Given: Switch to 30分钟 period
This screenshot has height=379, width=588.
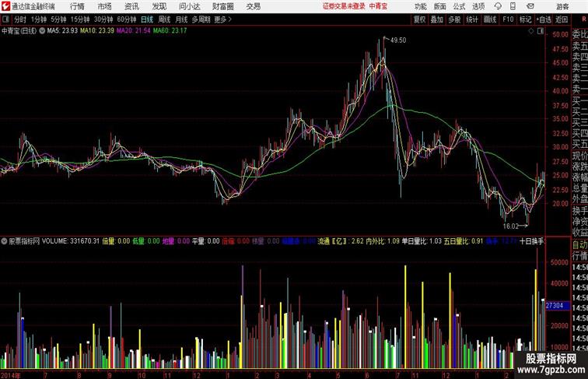Looking at the screenshot, I should 103,19.
